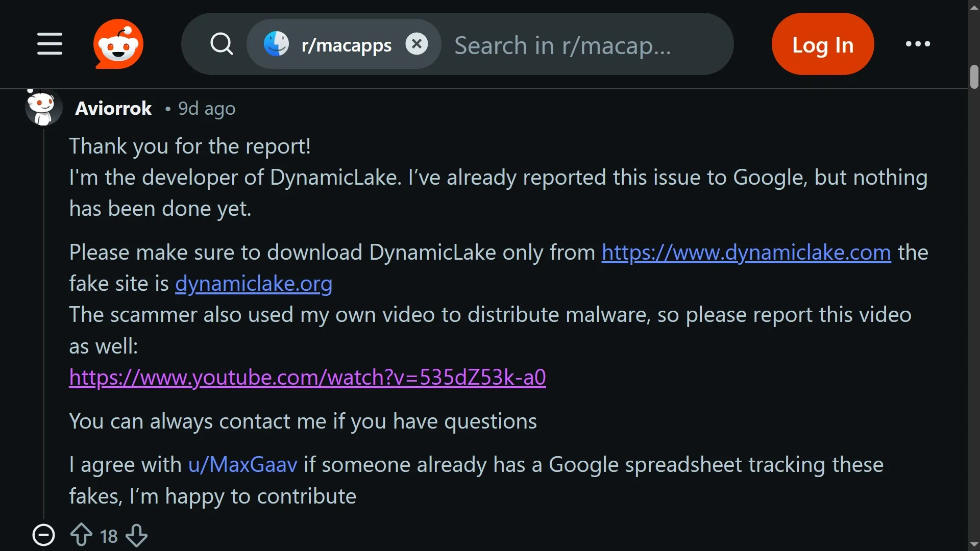The image size is (980, 551).
Task: Visit u/MaxGaav's profile link
Action: (x=242, y=465)
